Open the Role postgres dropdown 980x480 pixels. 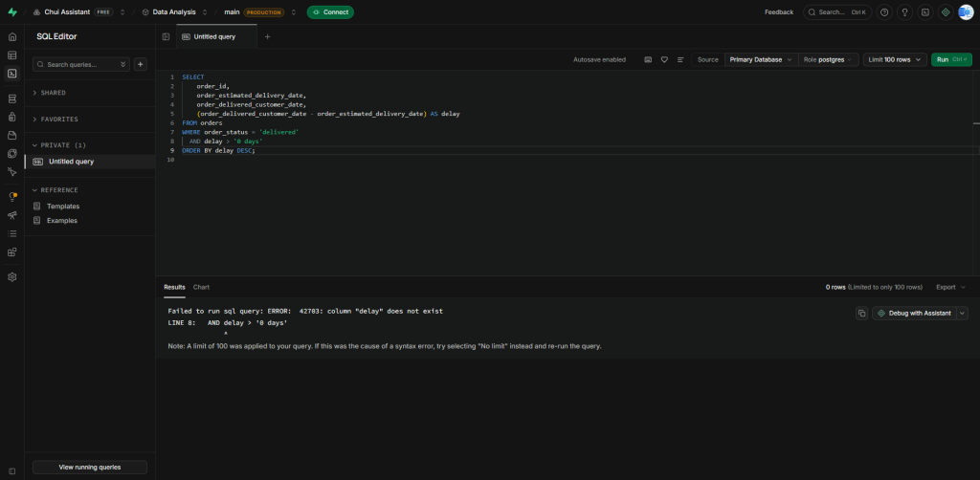pos(828,60)
